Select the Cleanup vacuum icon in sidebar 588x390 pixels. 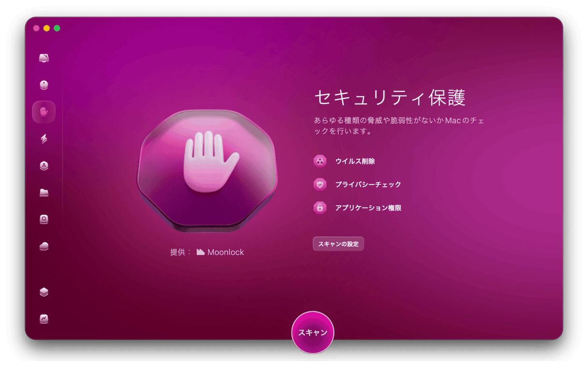pyautogui.click(x=44, y=85)
